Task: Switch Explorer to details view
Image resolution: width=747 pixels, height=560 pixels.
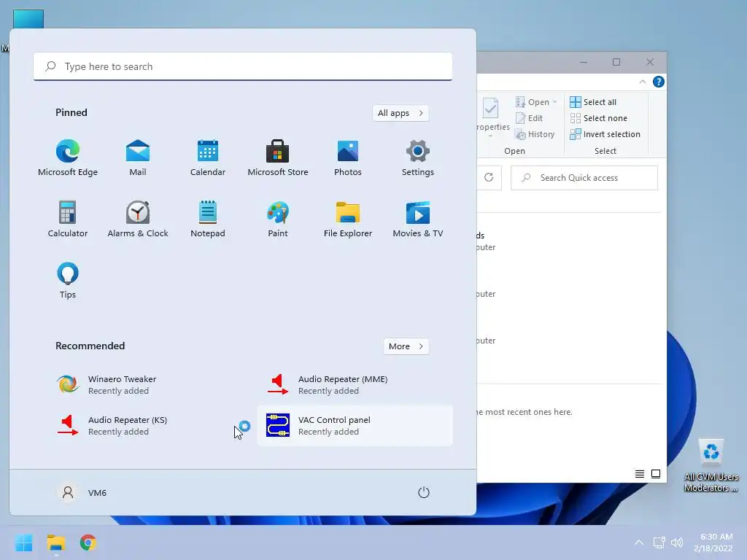Action: pos(640,474)
